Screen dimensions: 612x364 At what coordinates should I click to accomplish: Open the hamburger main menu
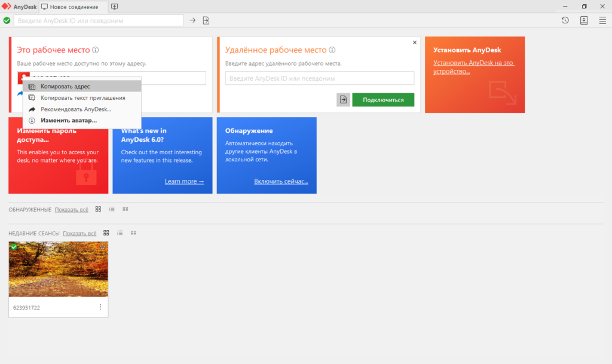tap(602, 20)
